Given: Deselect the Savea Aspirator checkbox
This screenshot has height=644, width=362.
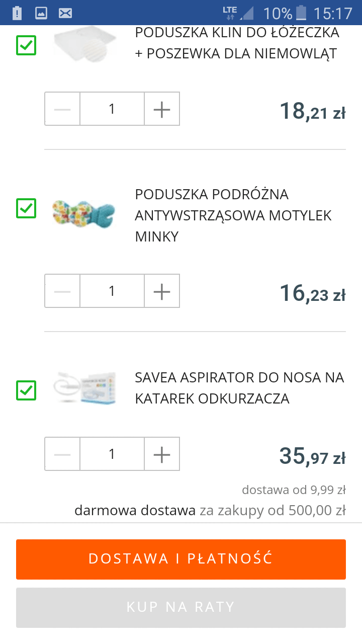Looking at the screenshot, I should pyautogui.click(x=26, y=390).
